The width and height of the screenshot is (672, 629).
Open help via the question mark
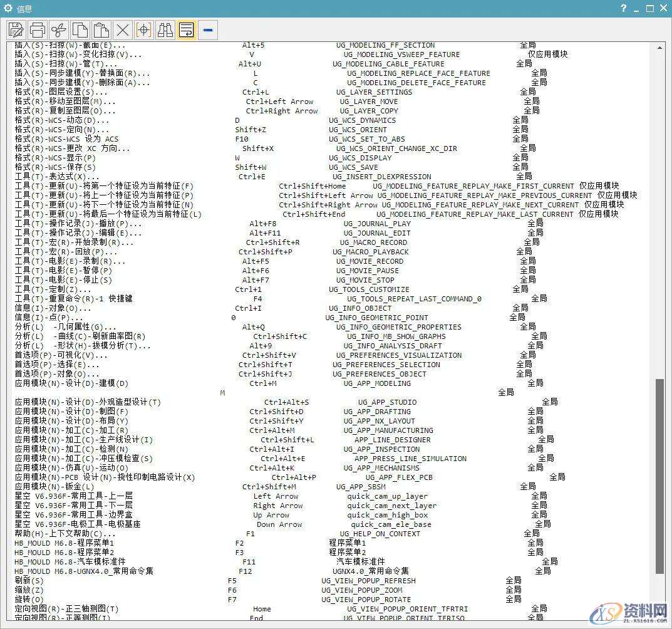click(x=623, y=8)
